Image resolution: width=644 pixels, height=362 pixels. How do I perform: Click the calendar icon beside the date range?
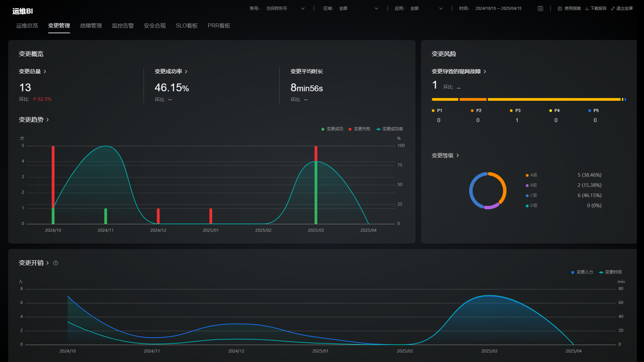(x=540, y=8)
